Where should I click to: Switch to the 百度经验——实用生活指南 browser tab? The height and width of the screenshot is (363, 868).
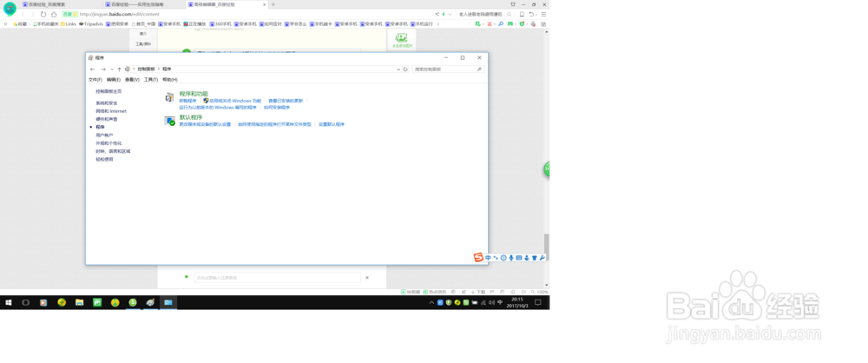click(x=143, y=4)
